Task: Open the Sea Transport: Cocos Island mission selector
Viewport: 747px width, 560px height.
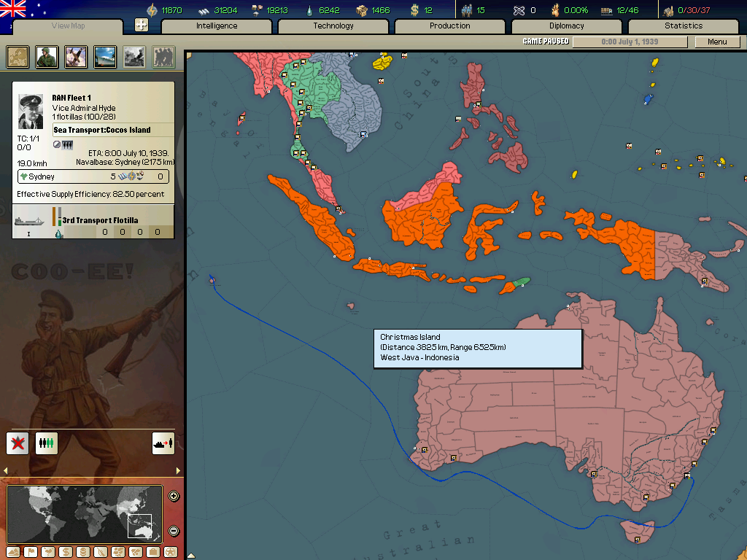Action: [102, 130]
